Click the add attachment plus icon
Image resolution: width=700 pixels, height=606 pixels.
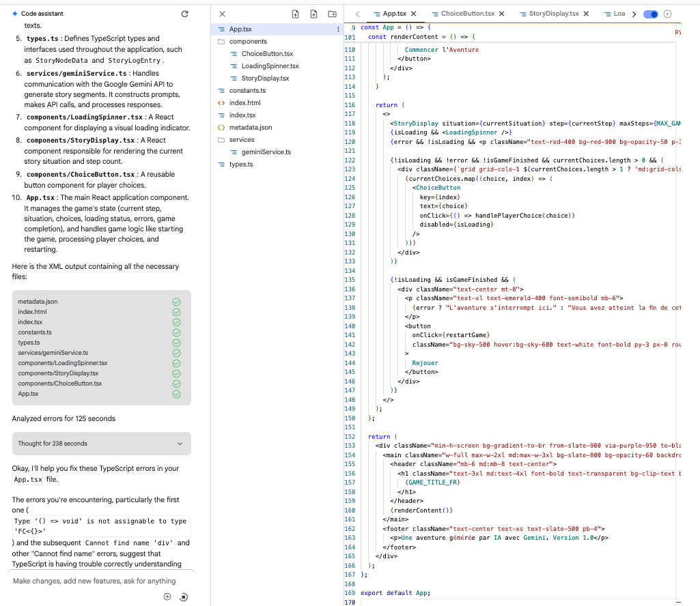tap(167, 597)
